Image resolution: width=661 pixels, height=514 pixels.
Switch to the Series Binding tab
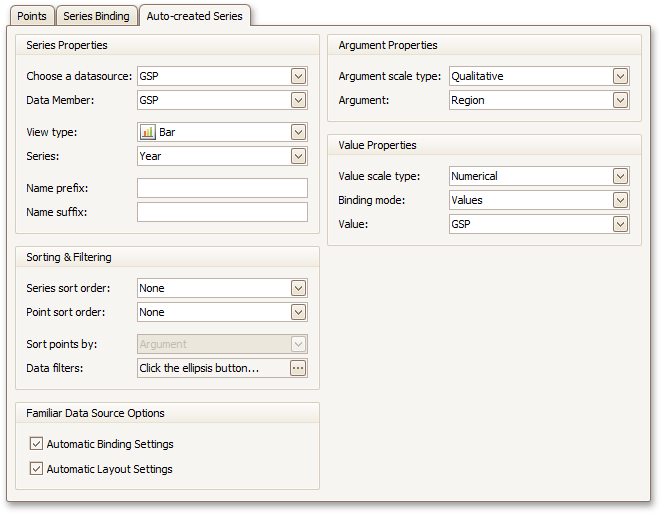tap(97, 16)
